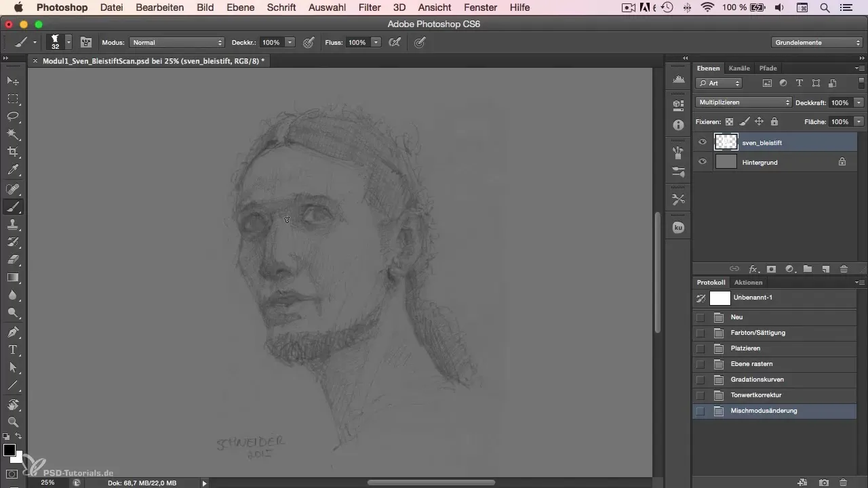
Task: Open the Info panel icon
Action: (x=678, y=125)
